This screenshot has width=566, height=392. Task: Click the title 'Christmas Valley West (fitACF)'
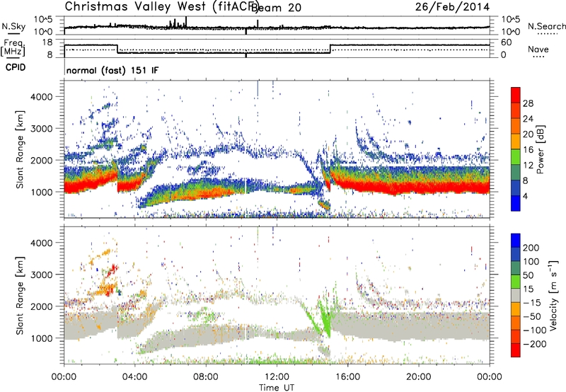point(162,6)
